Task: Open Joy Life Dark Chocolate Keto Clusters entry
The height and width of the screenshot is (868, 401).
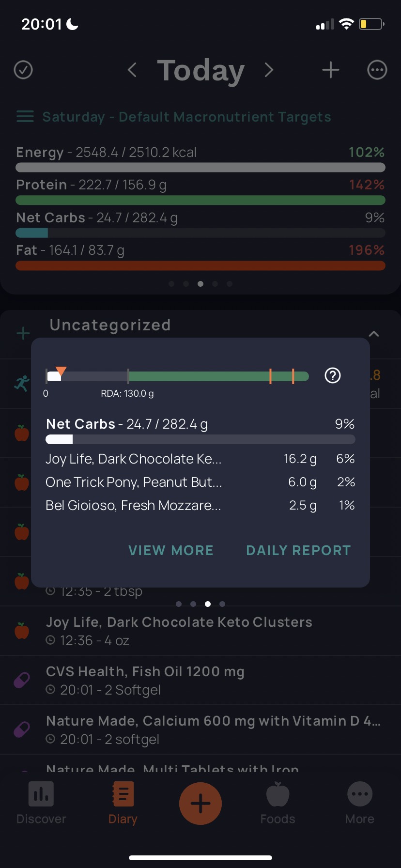Action: click(200, 631)
